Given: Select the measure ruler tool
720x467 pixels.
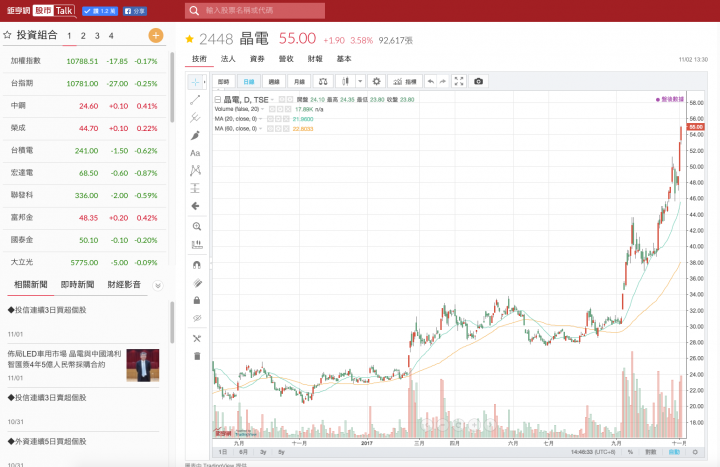Looking at the screenshot, I should pyautogui.click(x=197, y=244).
